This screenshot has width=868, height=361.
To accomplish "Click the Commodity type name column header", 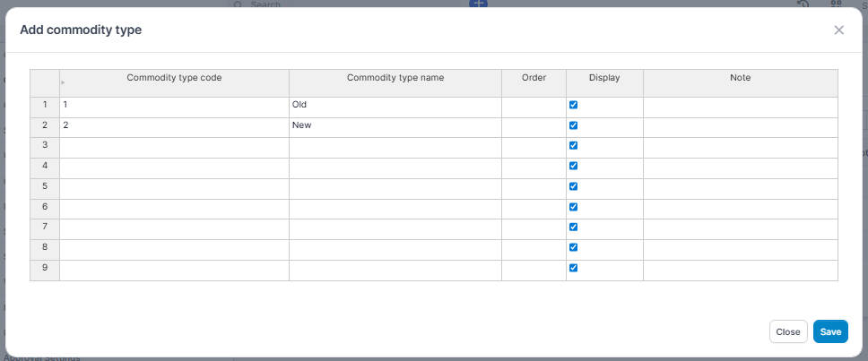I will (395, 78).
